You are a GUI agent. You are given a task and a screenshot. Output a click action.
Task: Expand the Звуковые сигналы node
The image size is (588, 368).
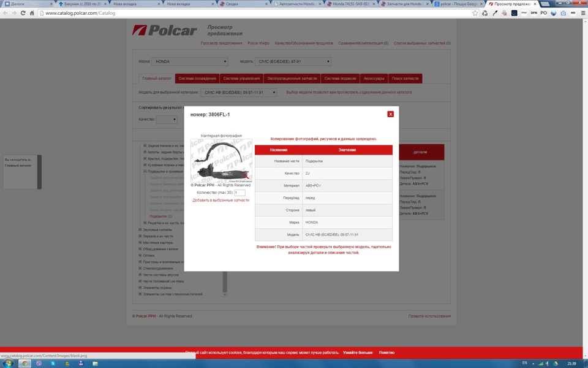(140, 229)
